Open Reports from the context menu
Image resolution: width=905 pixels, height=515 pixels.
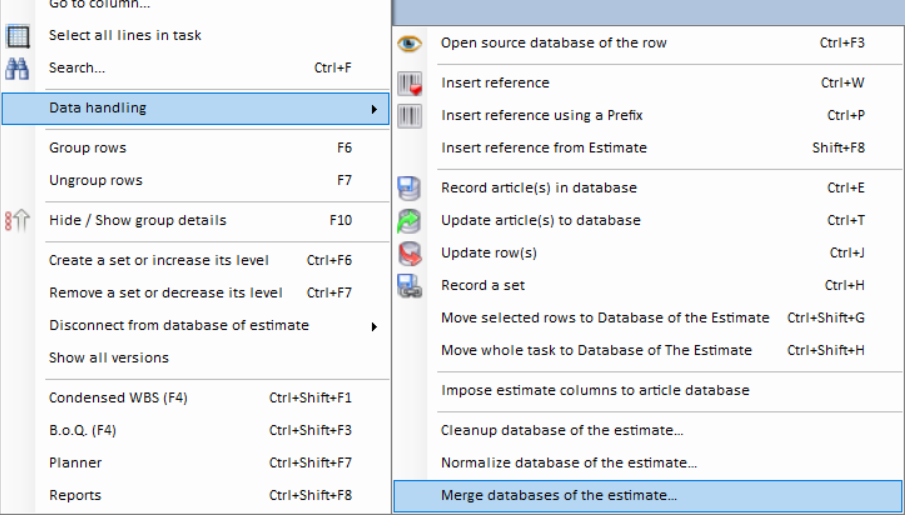pyautogui.click(x=75, y=495)
